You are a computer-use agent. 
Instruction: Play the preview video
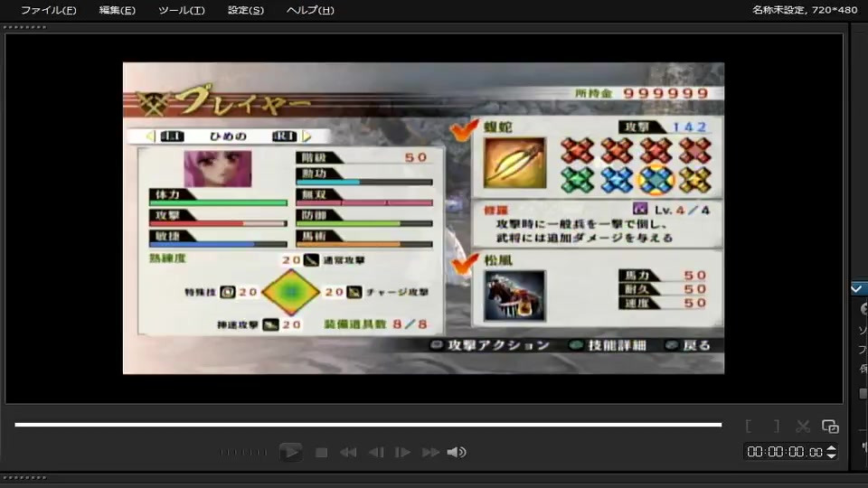tap(290, 452)
